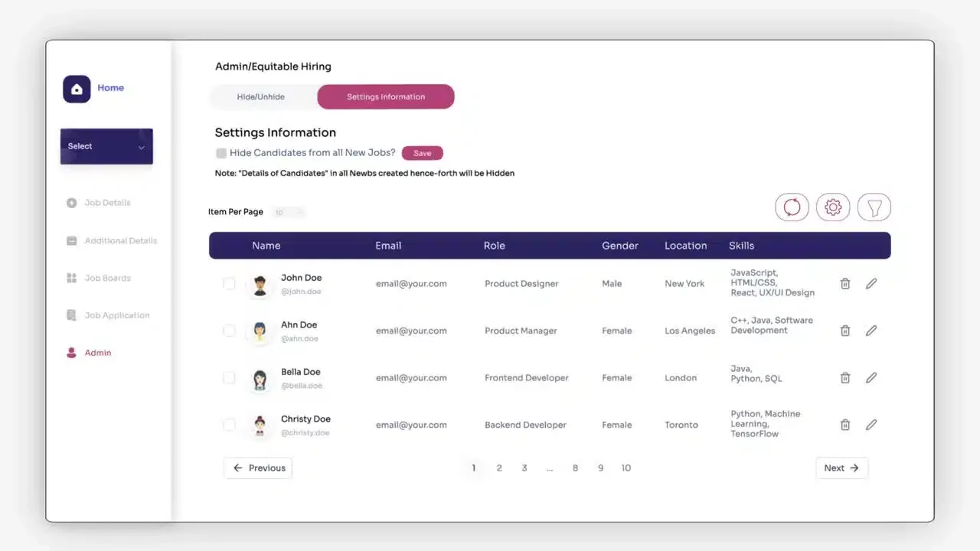
Task: Click the Name column header
Action: pos(266,246)
